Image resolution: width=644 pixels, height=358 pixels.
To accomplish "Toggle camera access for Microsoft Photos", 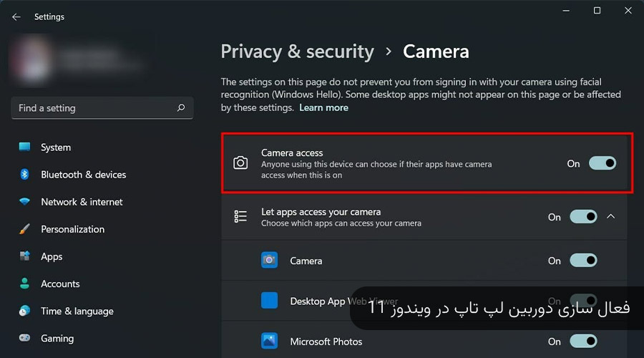I will [x=583, y=341].
